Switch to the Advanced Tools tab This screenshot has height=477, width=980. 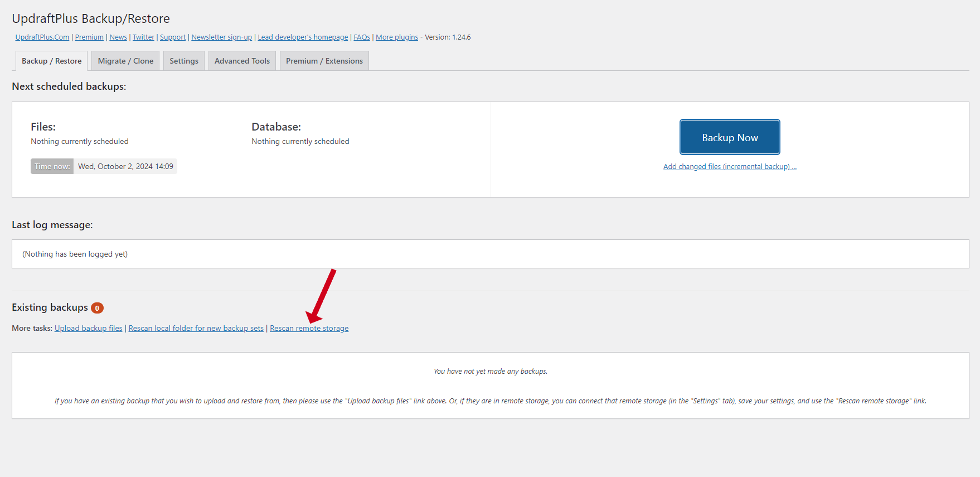[x=242, y=61]
